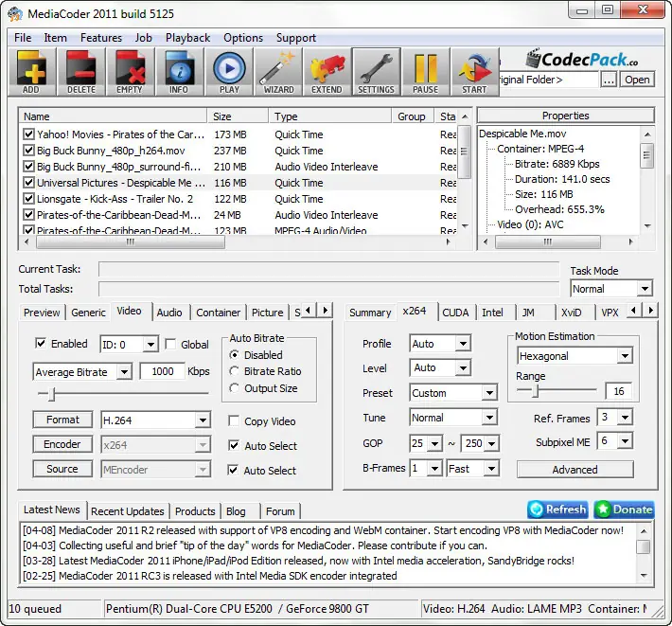Sort file list by Size column header

pos(238,116)
